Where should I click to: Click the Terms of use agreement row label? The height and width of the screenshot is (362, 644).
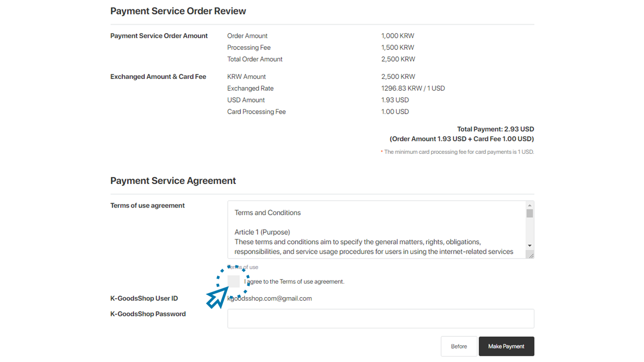tap(147, 206)
